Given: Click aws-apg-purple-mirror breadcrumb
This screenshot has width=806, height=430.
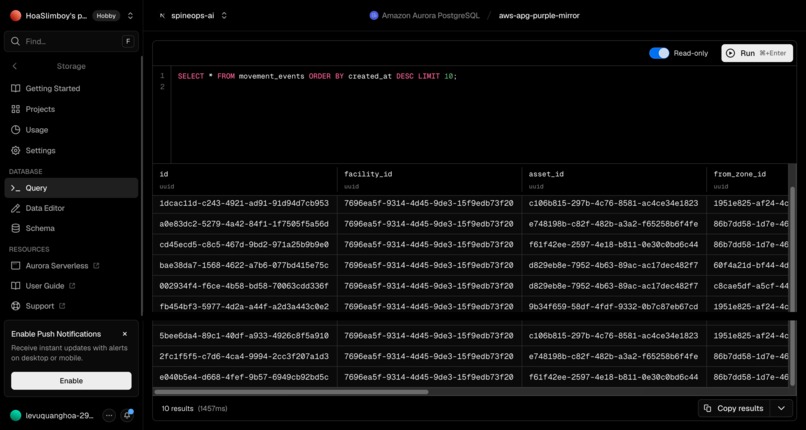Looking at the screenshot, I should 539,16.
